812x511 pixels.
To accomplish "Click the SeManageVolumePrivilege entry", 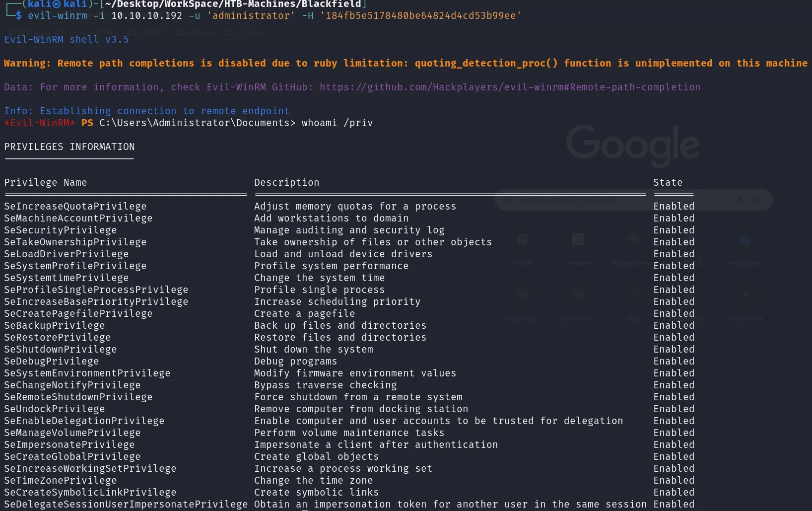I will [72, 433].
